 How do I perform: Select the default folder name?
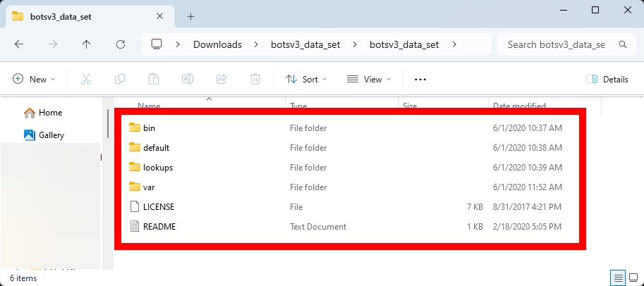156,148
